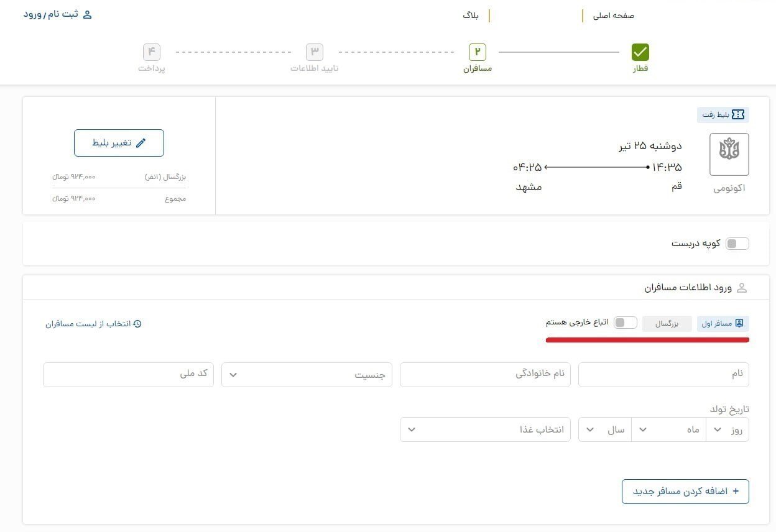The image size is (776, 532).
Task: Click inside the نام input field
Action: pyautogui.click(x=663, y=374)
